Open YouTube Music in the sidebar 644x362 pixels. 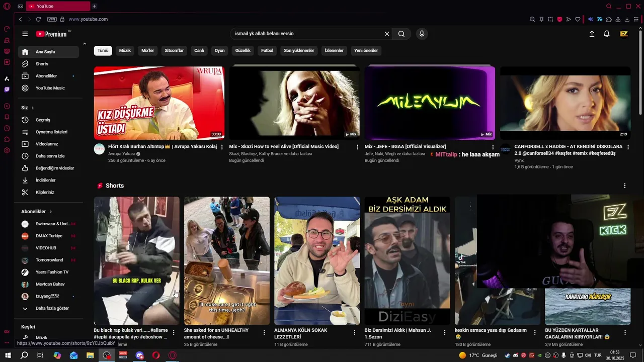pos(48,88)
